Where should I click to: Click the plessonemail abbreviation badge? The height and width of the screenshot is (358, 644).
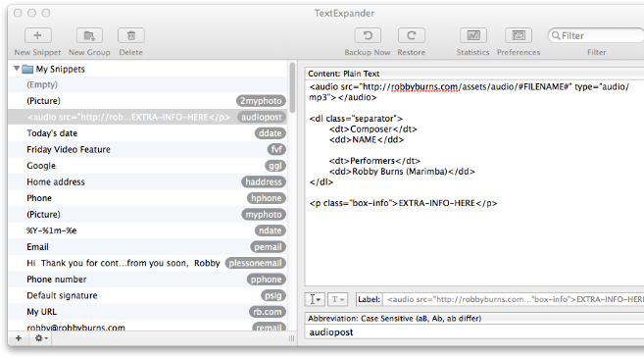point(256,263)
